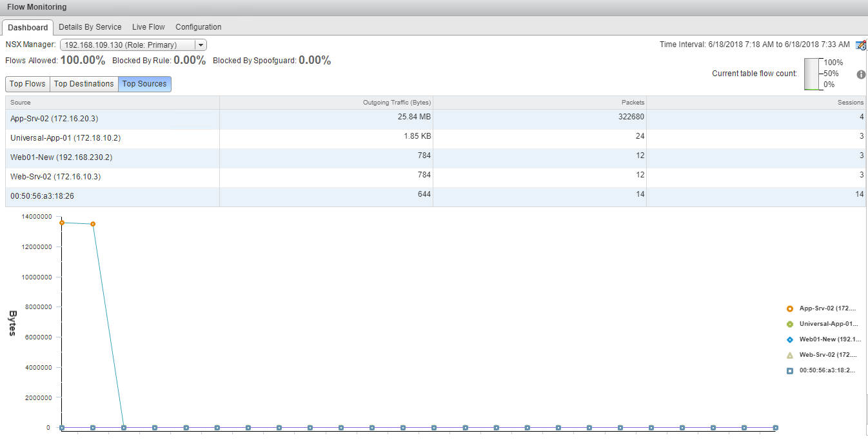Open the Configuration tab
Viewport: 868px width, 442px height.
point(199,27)
